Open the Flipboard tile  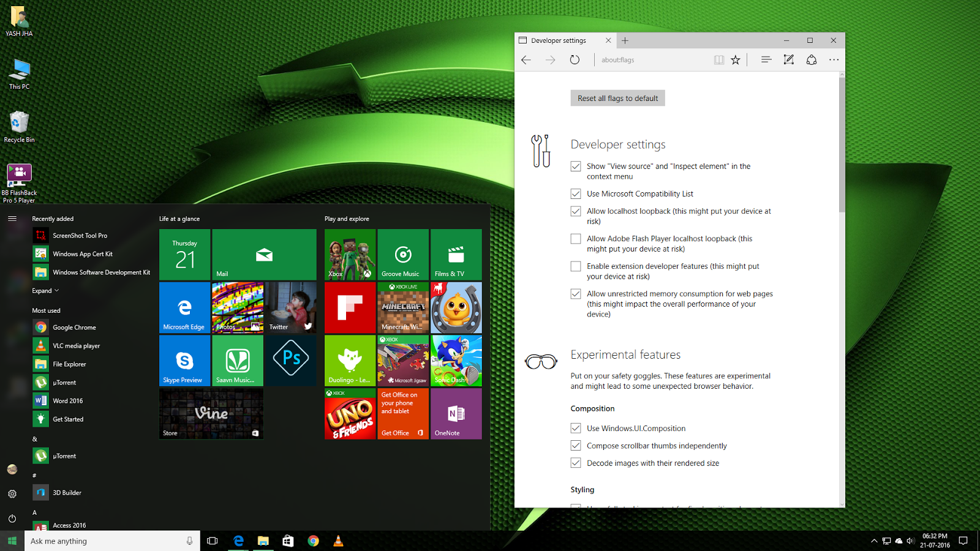point(350,308)
